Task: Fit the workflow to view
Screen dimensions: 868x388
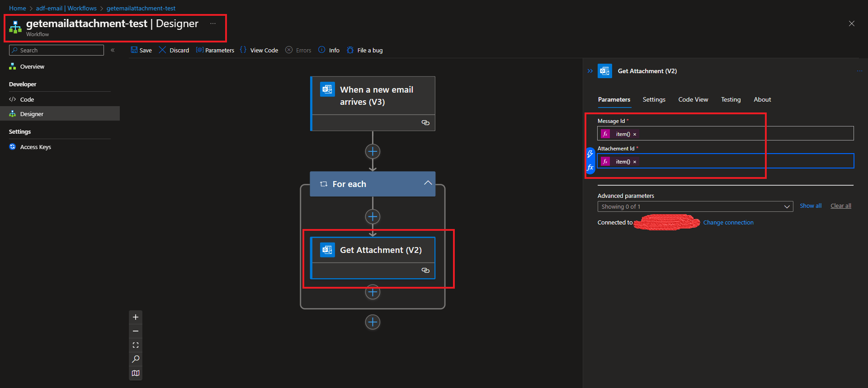Action: pyautogui.click(x=136, y=345)
